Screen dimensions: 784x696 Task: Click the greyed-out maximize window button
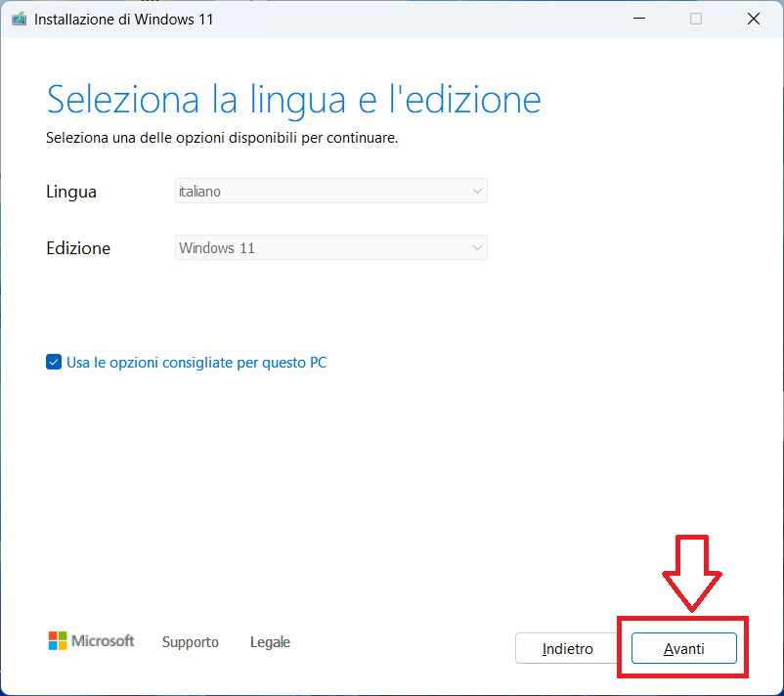tap(696, 19)
